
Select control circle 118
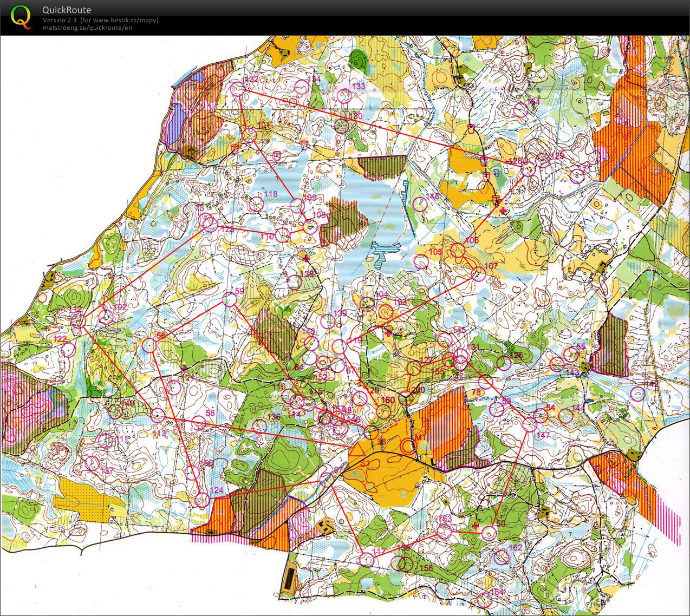click(257, 204)
